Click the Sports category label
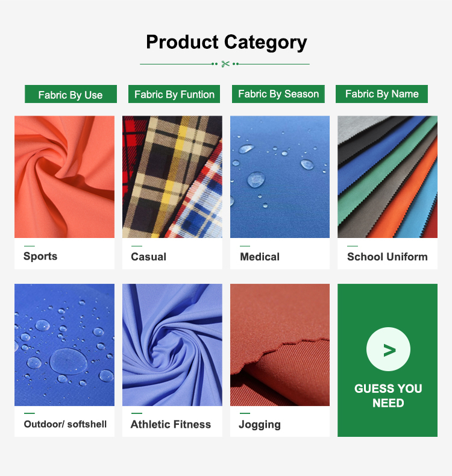Viewport: 452px width, 476px height. click(x=40, y=257)
